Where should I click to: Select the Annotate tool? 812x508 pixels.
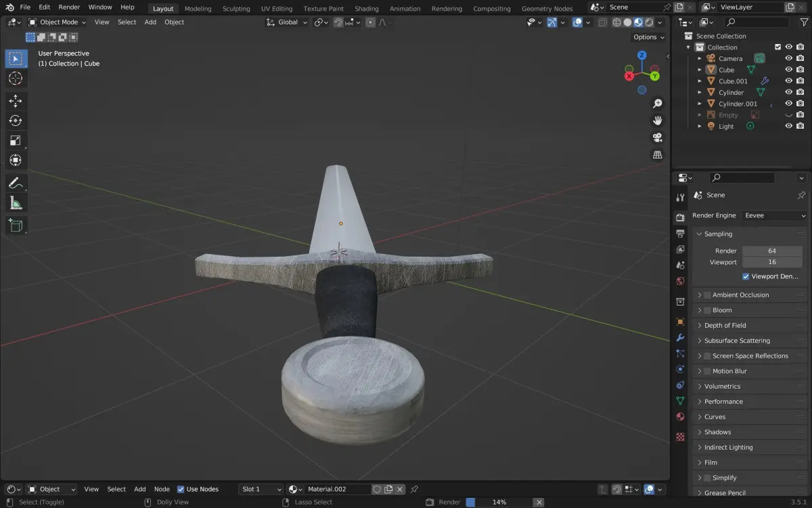[16, 183]
